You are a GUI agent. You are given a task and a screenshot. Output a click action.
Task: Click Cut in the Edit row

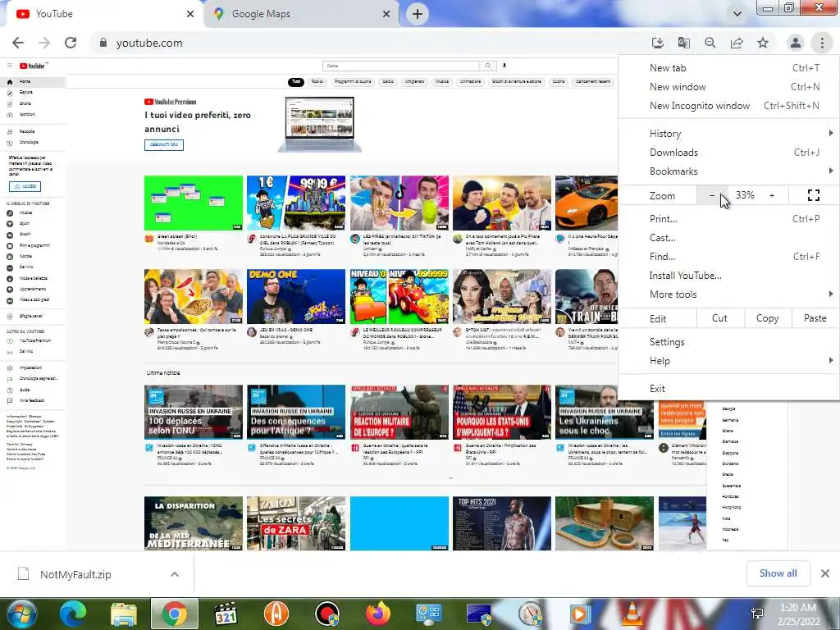(719, 318)
